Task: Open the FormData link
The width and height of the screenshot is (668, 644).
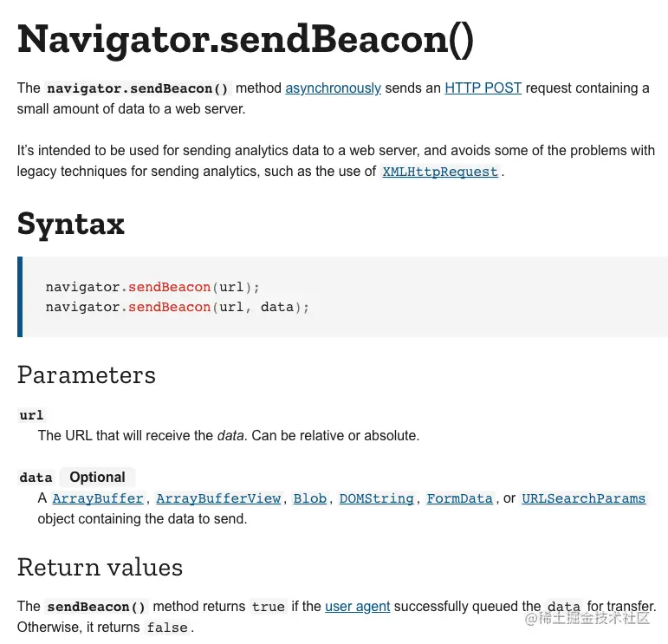Action: (459, 498)
